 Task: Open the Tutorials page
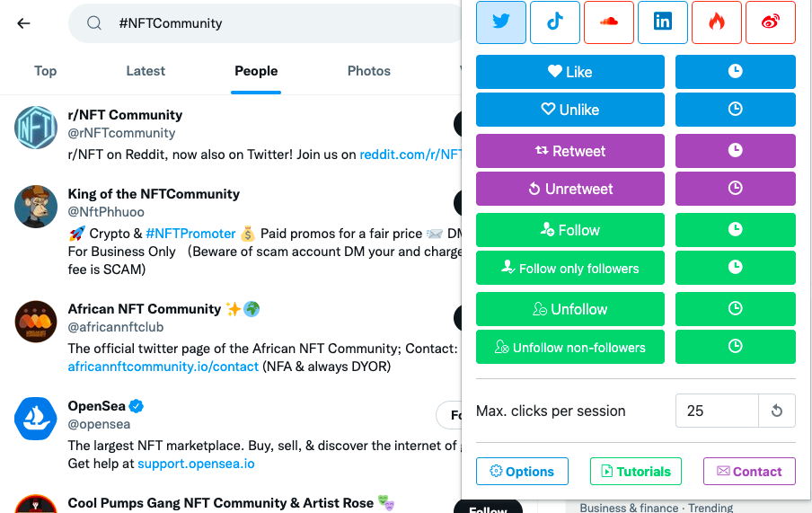(x=635, y=471)
